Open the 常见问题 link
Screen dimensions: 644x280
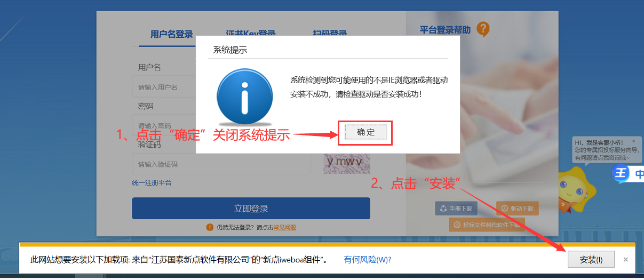point(285,227)
